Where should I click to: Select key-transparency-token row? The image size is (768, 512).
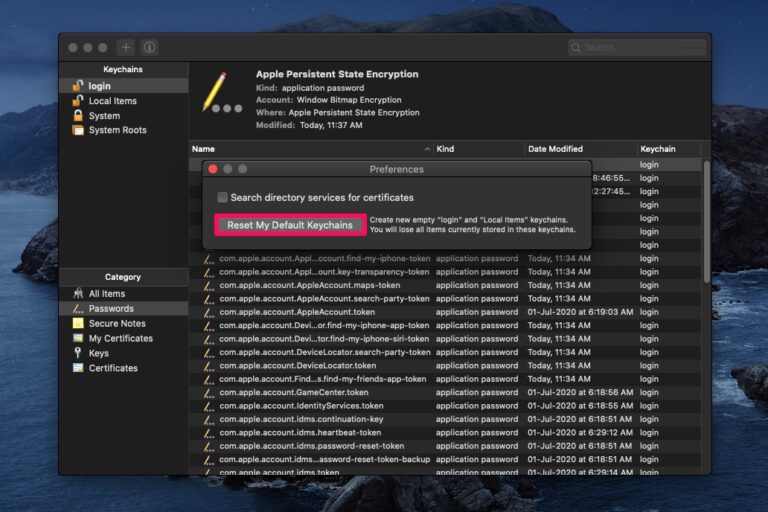point(445,272)
